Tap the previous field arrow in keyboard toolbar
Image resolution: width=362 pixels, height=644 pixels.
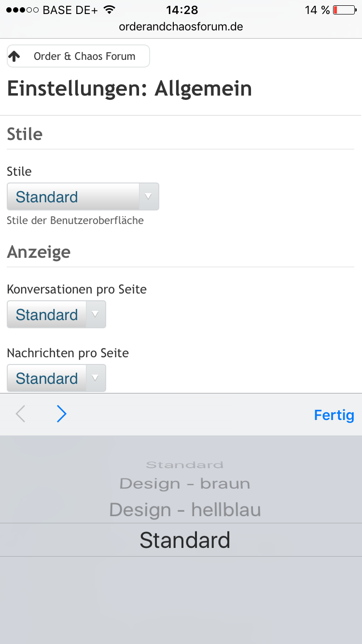(20, 414)
